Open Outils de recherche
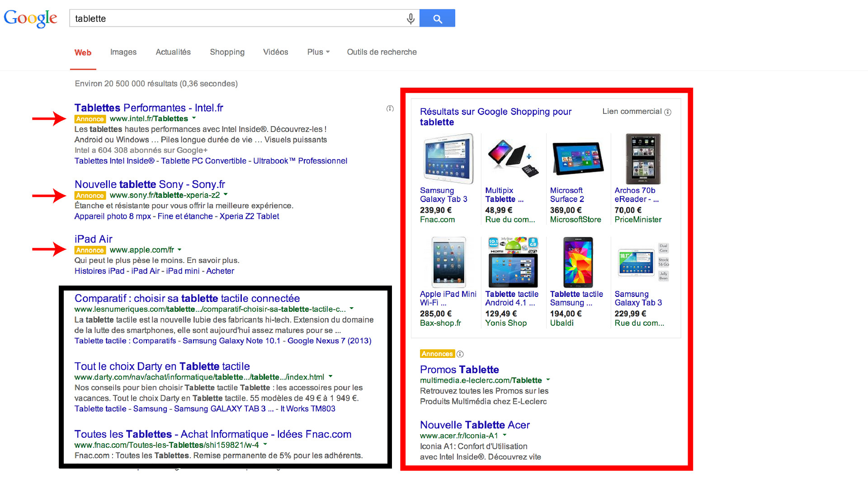 click(x=382, y=52)
